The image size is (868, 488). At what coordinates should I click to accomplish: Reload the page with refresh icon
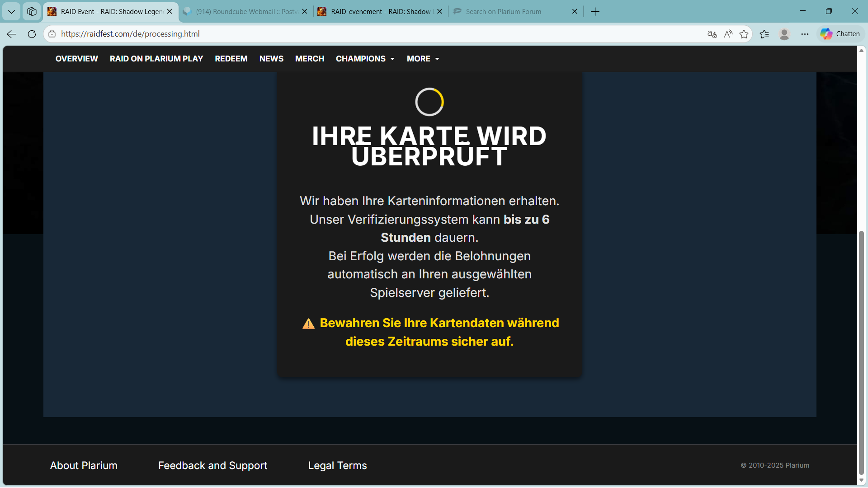click(32, 34)
